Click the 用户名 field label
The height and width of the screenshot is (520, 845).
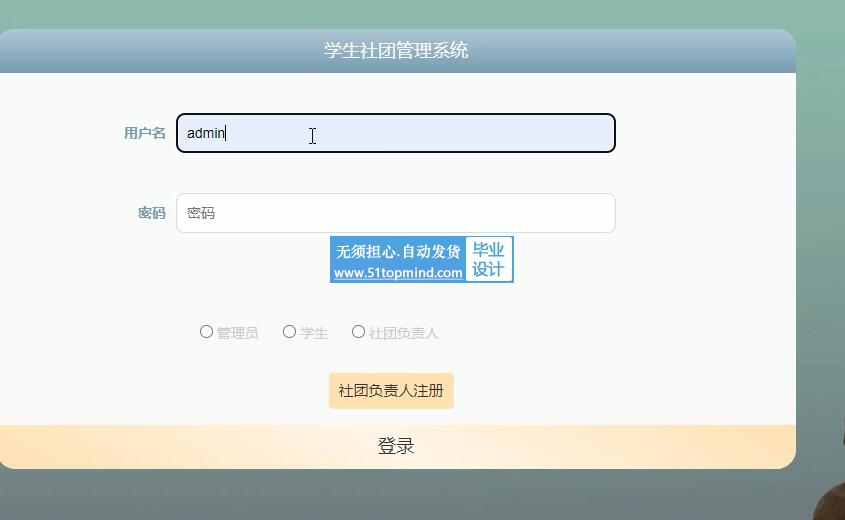[x=144, y=133]
